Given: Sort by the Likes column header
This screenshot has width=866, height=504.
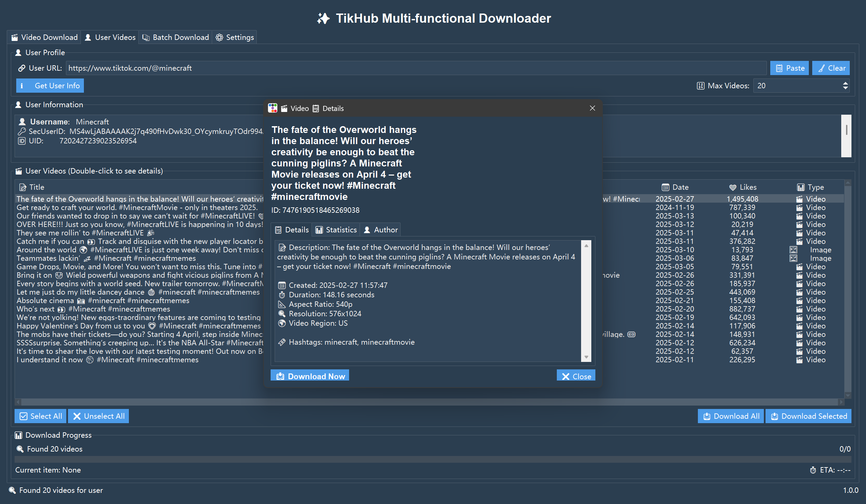Looking at the screenshot, I should (743, 187).
